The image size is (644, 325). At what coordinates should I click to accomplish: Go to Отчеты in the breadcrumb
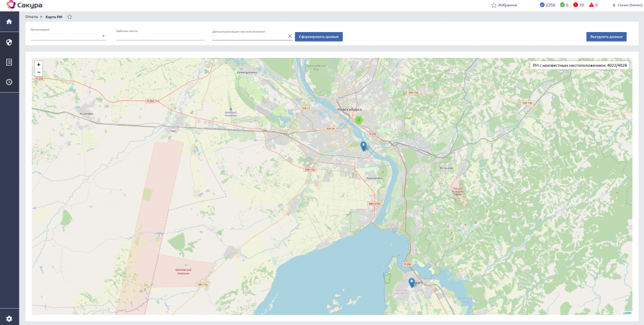click(x=31, y=17)
